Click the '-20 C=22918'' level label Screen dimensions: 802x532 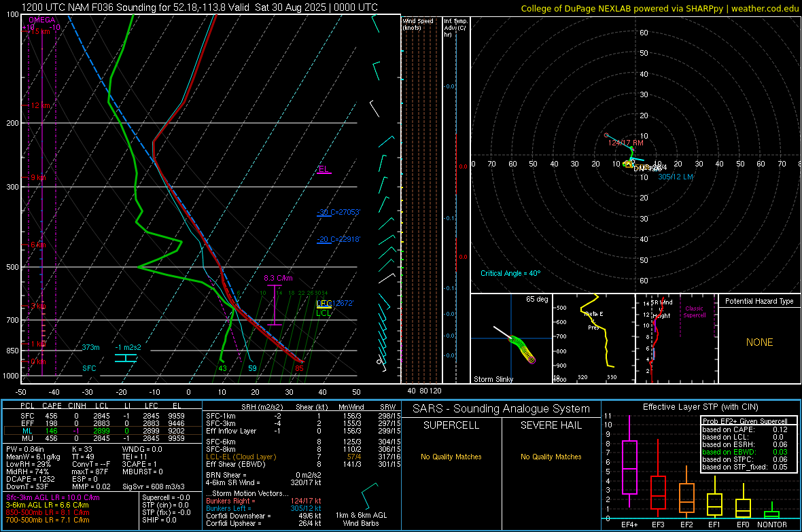click(338, 239)
